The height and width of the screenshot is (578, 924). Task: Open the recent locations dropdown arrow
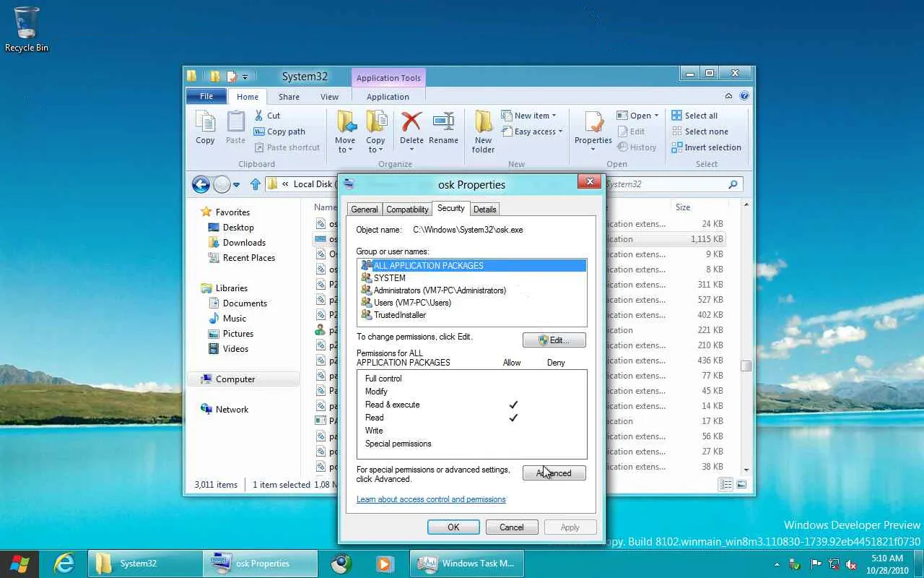[x=236, y=185]
